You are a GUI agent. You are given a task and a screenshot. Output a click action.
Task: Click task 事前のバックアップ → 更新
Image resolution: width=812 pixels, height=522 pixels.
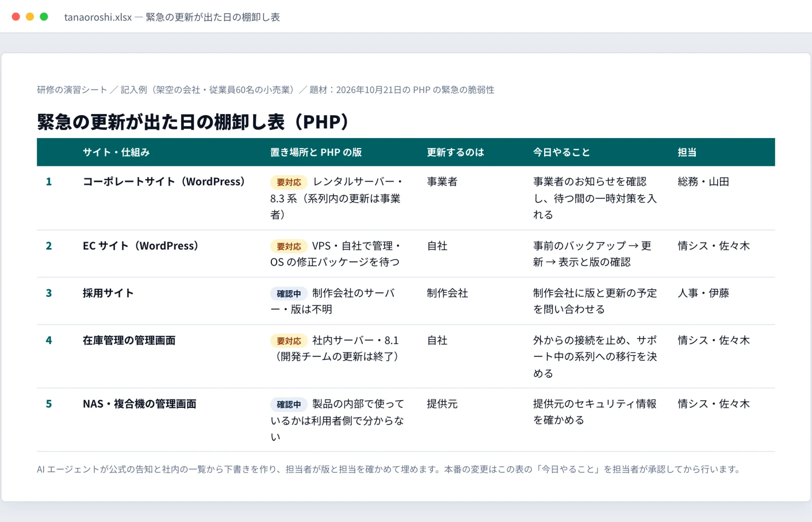tap(592, 254)
